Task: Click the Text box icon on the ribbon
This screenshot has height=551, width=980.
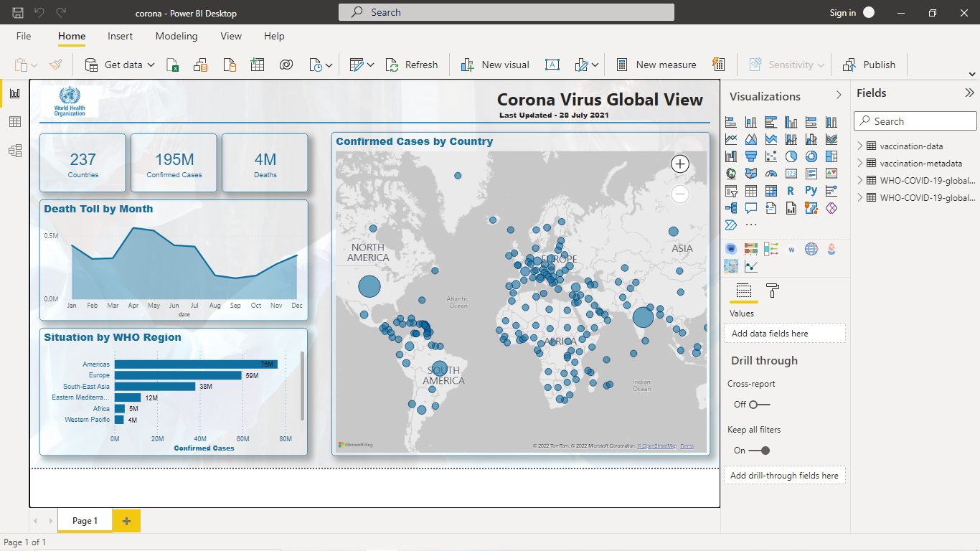Action: click(x=552, y=65)
